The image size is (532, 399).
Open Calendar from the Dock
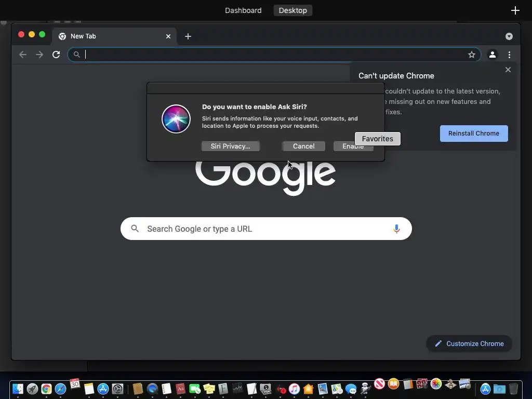[75, 384]
